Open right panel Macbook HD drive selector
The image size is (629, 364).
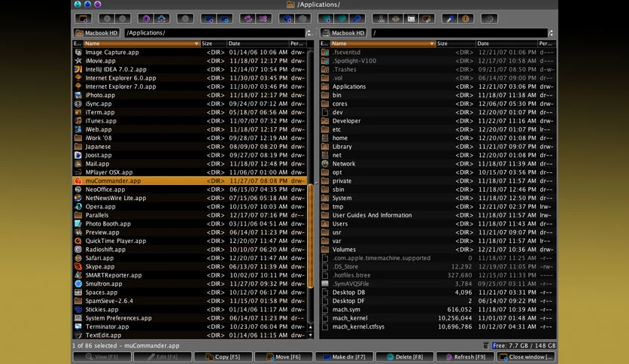(x=344, y=33)
